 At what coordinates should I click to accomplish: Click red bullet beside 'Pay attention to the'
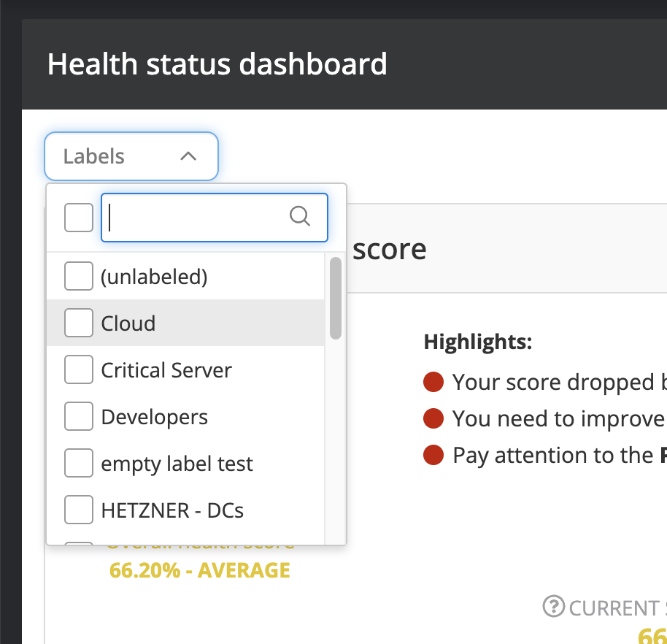tap(433, 455)
